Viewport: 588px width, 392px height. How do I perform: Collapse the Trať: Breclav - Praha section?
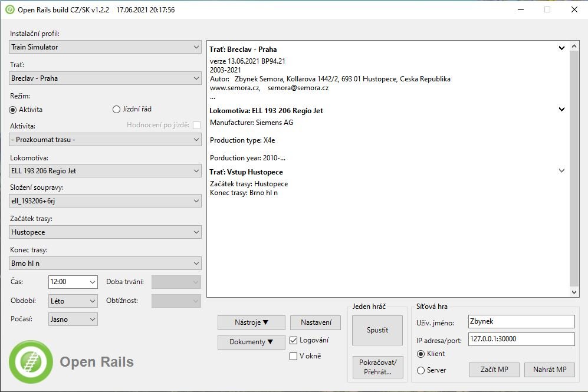coord(561,48)
